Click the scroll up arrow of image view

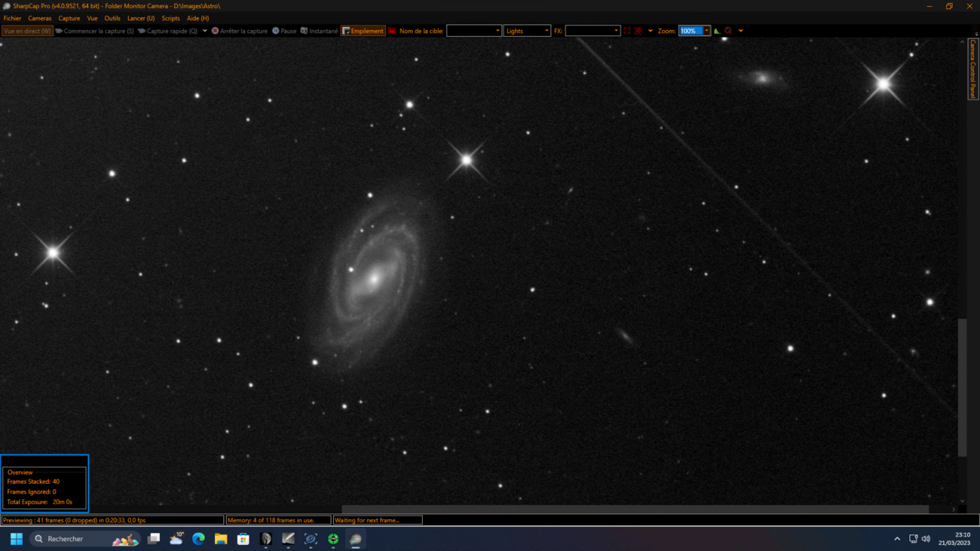(x=962, y=42)
